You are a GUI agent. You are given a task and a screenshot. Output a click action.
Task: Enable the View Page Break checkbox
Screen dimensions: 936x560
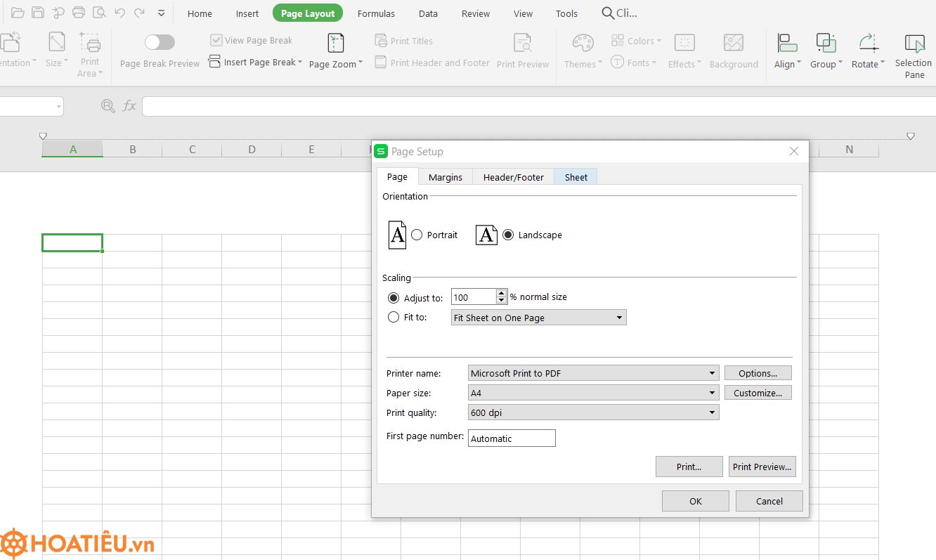[215, 39]
